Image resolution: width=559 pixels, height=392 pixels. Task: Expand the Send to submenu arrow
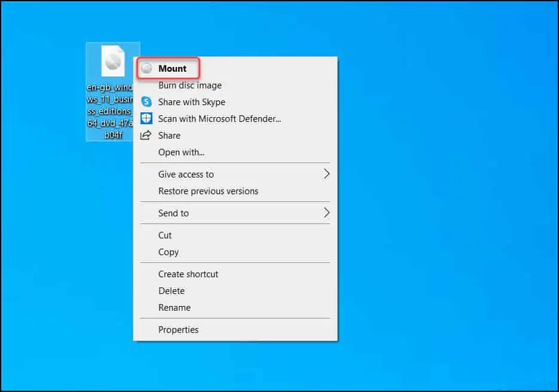click(x=326, y=213)
